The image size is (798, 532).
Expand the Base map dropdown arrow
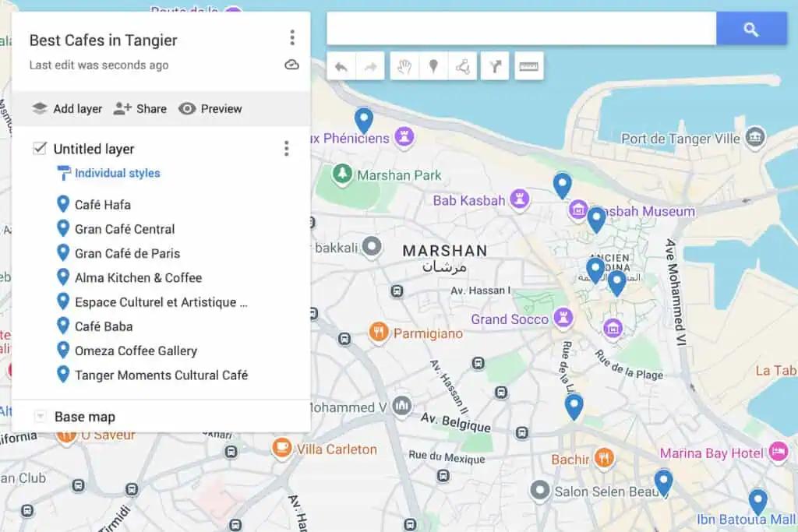[40, 417]
